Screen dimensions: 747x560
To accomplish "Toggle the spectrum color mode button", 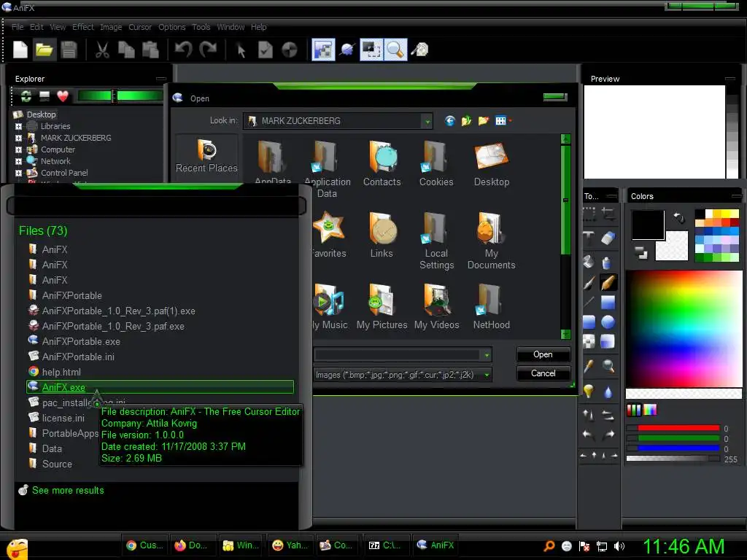I will pos(650,410).
